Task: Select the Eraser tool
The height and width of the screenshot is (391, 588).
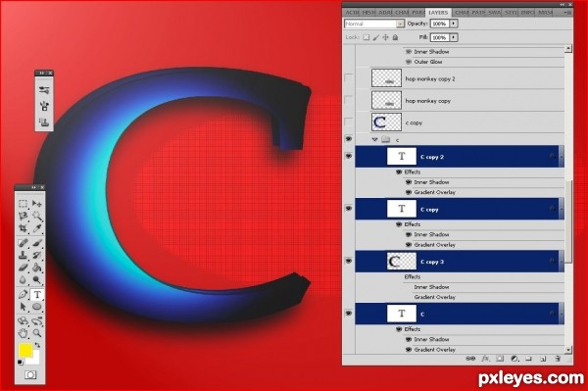Action: point(24,268)
